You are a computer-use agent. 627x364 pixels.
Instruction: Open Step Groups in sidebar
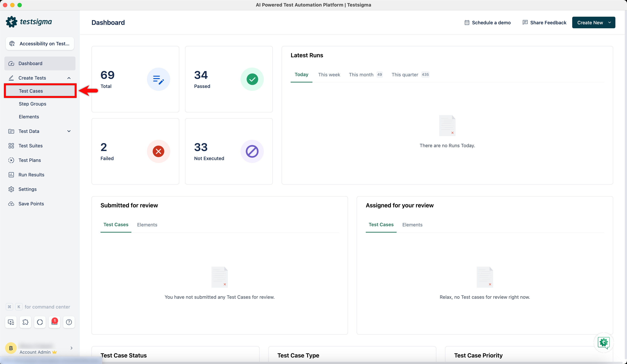(33, 104)
